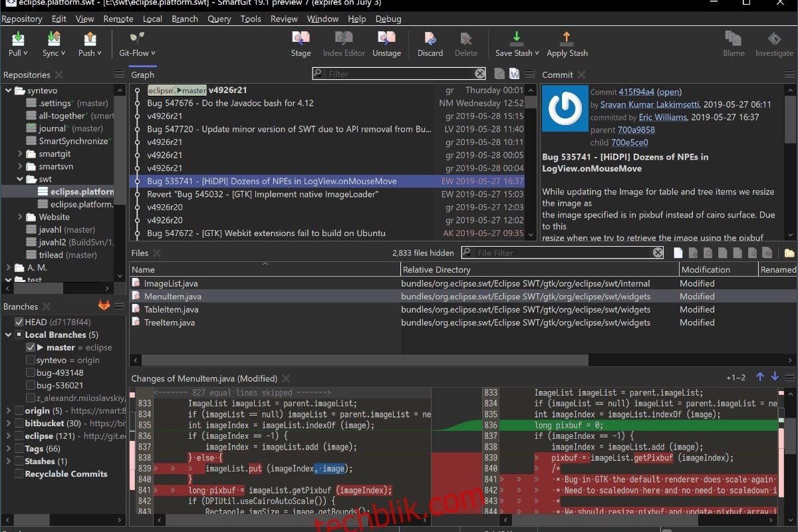Click the Investigate toolbar icon

[x=774, y=39]
